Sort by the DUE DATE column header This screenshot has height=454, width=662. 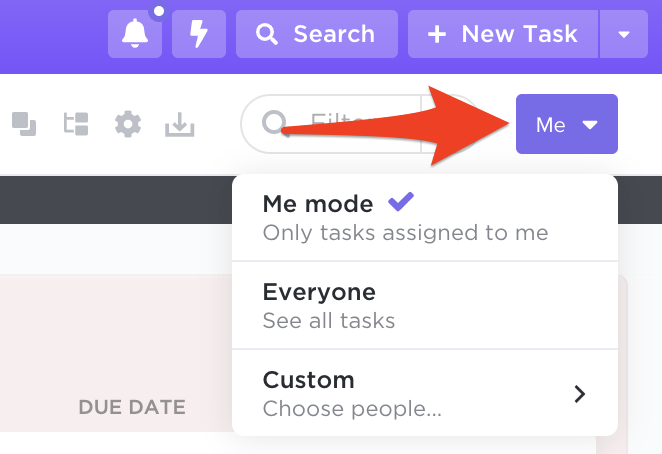[132, 407]
